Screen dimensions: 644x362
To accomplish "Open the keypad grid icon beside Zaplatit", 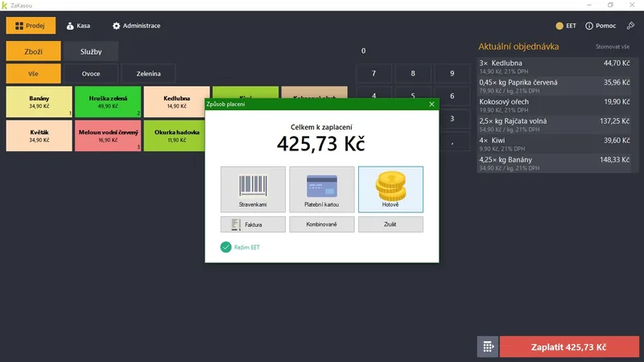I will (488, 347).
